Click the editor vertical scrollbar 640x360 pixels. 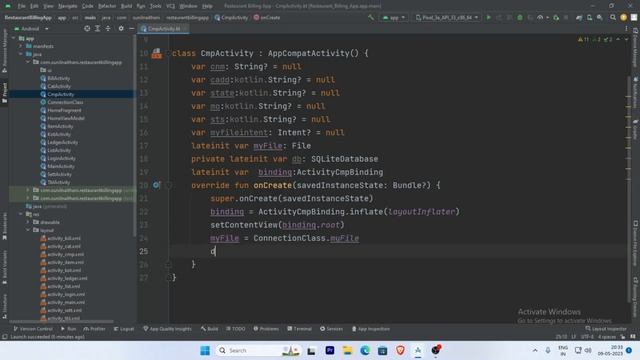[x=628, y=188]
